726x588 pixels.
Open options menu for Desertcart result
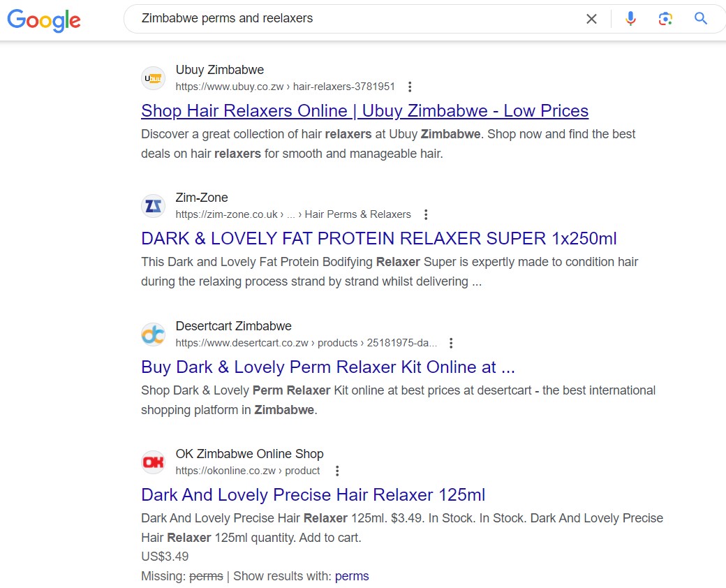tap(450, 343)
